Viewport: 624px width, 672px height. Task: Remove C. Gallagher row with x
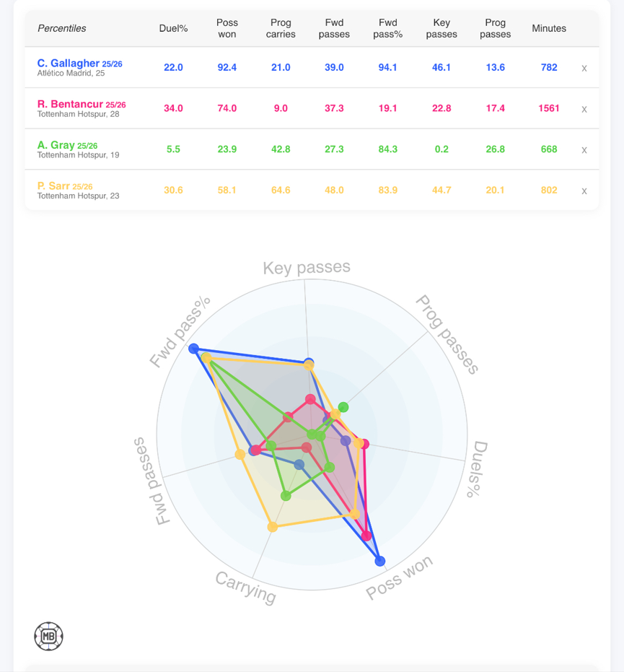click(x=584, y=68)
